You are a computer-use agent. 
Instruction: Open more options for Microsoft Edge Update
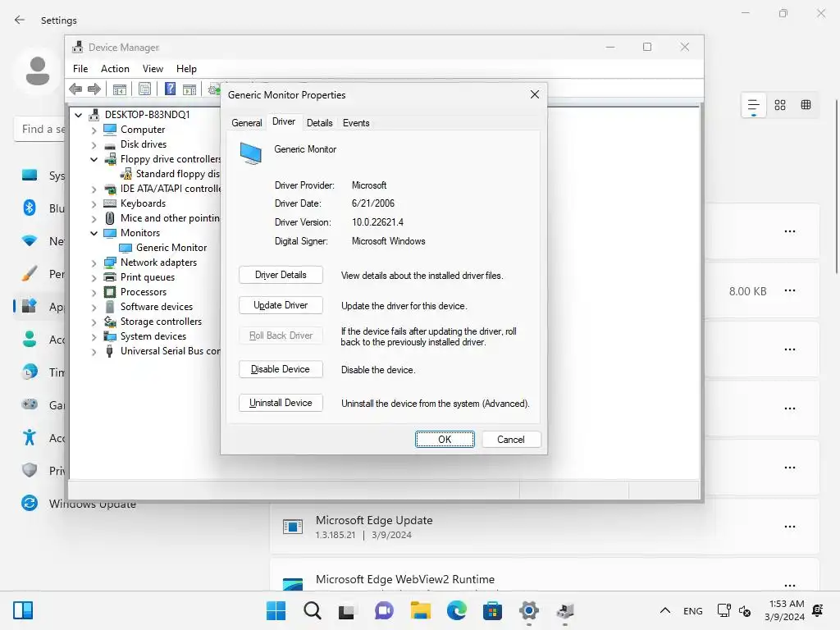point(790,527)
